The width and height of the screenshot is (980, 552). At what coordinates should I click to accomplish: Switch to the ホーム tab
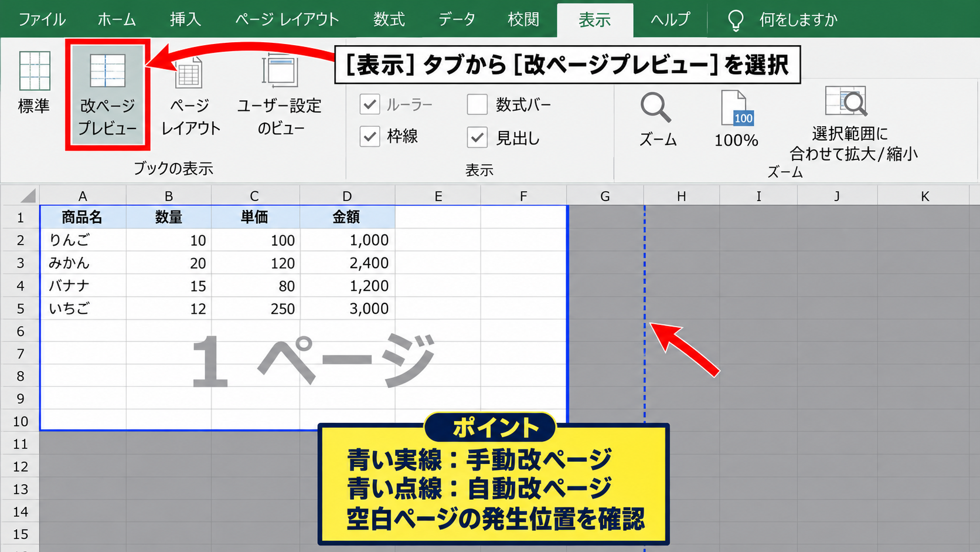pos(117,20)
